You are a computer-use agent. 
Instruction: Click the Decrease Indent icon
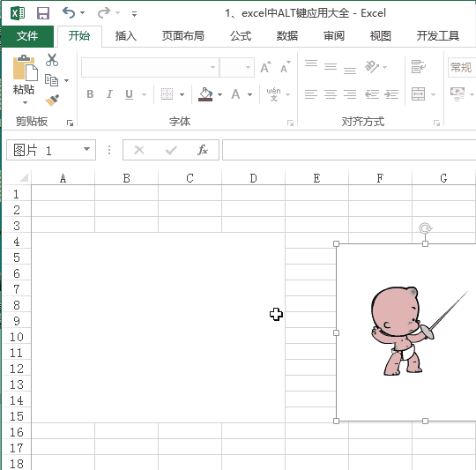[372, 94]
